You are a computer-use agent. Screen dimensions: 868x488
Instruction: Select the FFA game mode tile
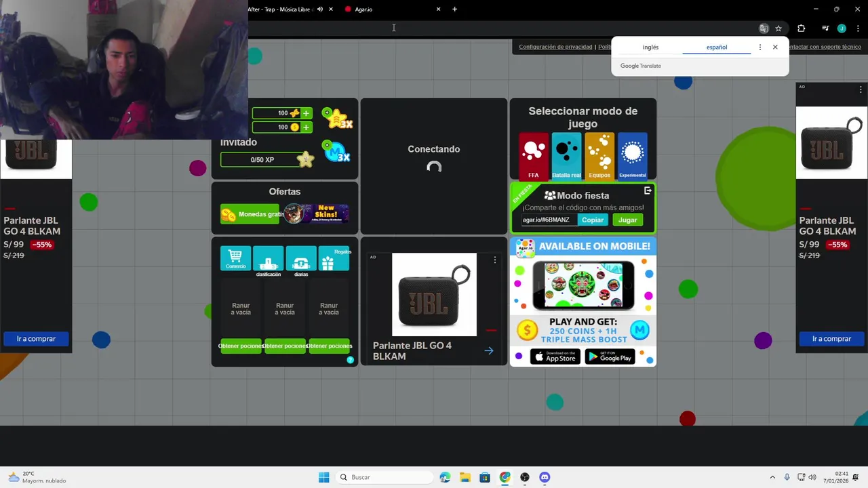[534, 156]
